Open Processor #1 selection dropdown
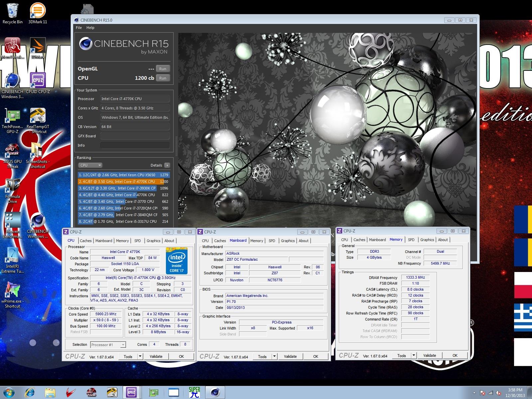This screenshot has width=532, height=399. (x=108, y=345)
